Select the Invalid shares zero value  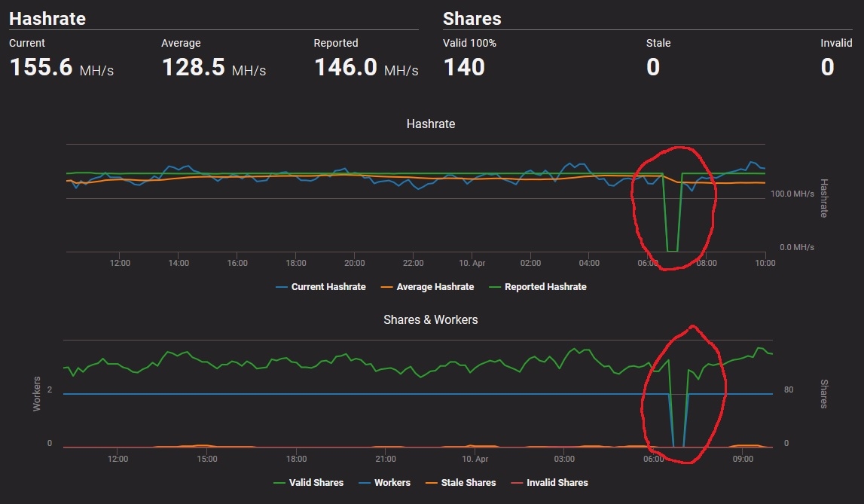[827, 67]
